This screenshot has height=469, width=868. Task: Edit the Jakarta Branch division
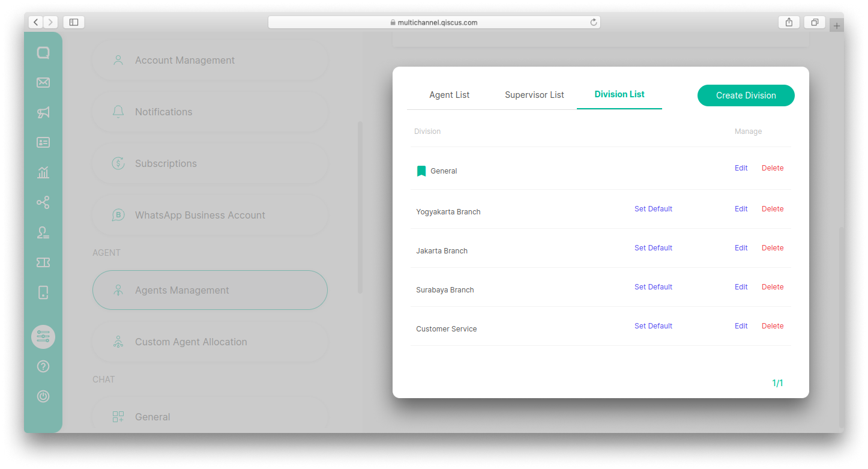pyautogui.click(x=741, y=248)
